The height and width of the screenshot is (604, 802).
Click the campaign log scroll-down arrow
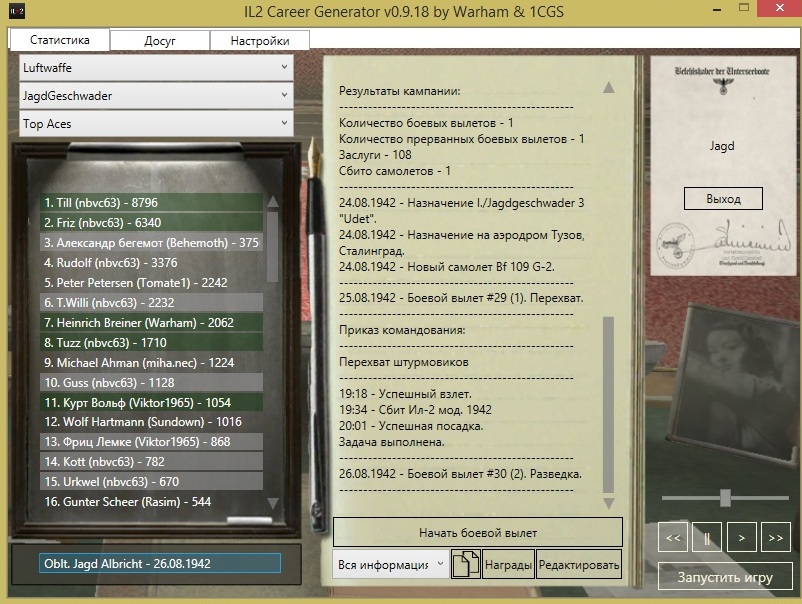click(x=609, y=504)
